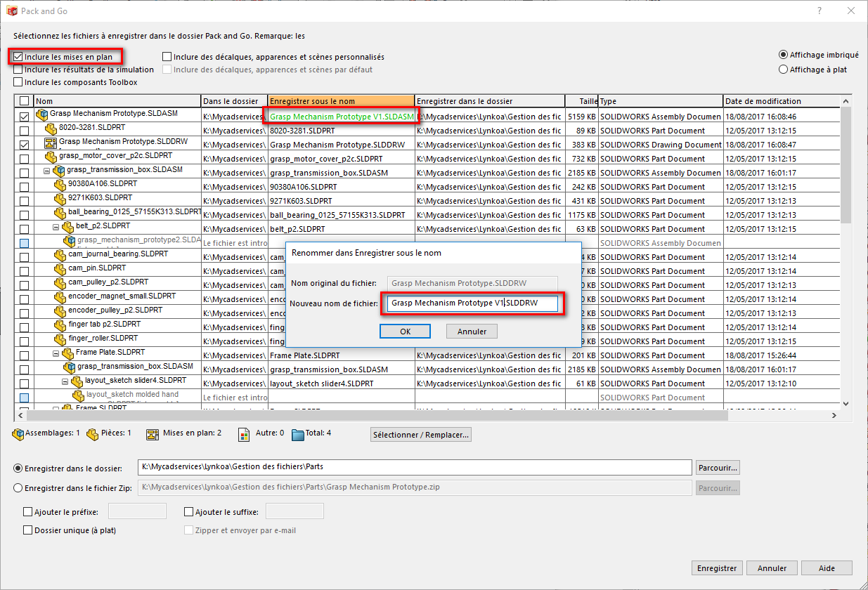Click the Grasp Mechanism Prototype.SLDDRW drawing icon

[x=51, y=143]
